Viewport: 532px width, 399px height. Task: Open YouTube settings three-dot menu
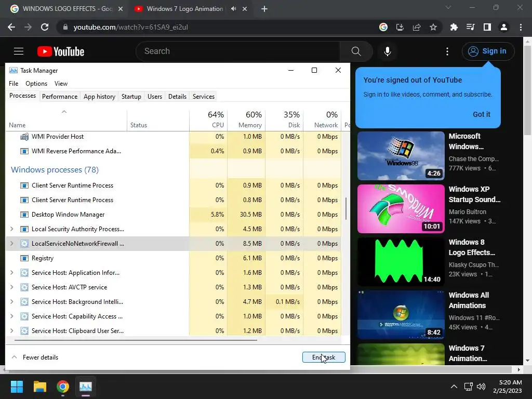447,51
